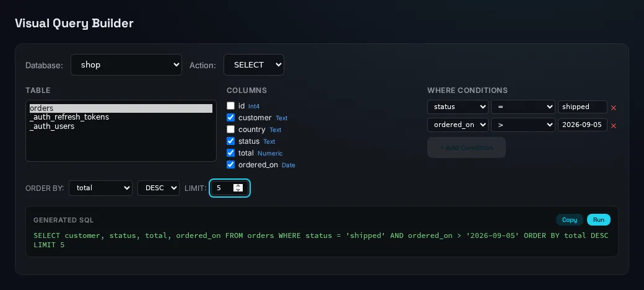Open the Database dropdown showing shop
Screen dimensions: 644x290
click(x=126, y=65)
